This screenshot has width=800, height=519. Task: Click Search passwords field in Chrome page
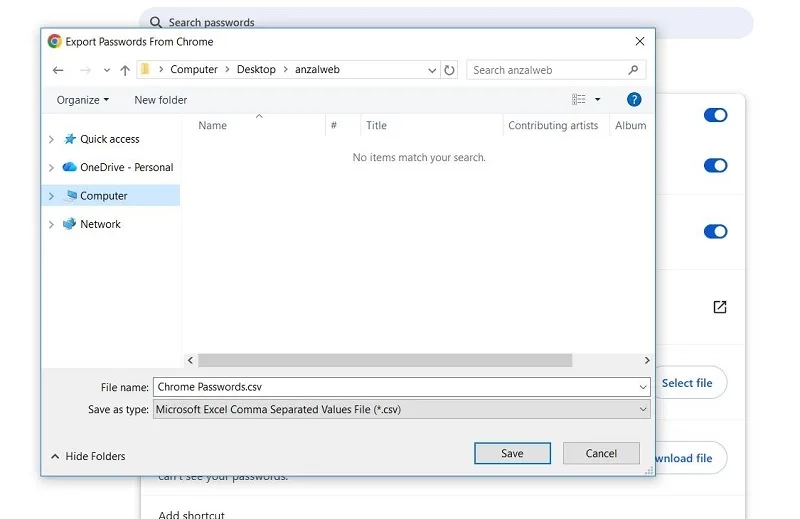point(446,22)
